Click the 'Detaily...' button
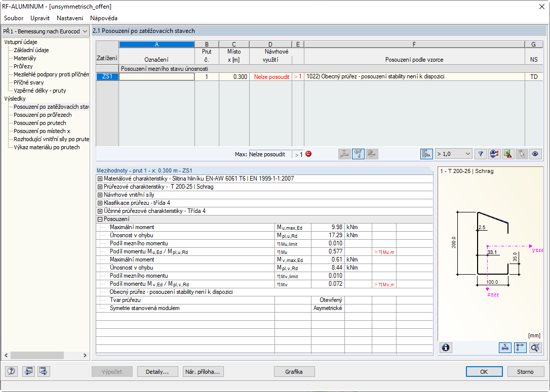 click(x=158, y=372)
